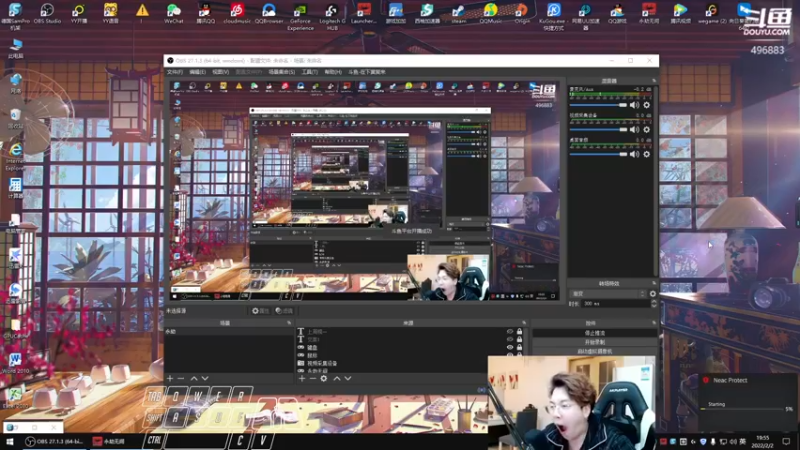Screen dimensions: 800x450
Task: Open the second OBS menu bar item
Action: (197, 72)
